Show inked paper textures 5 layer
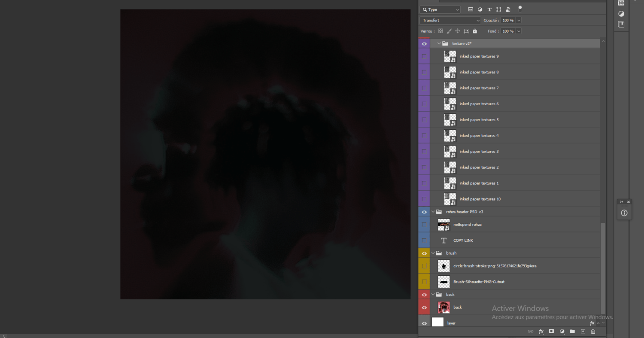 (x=424, y=120)
